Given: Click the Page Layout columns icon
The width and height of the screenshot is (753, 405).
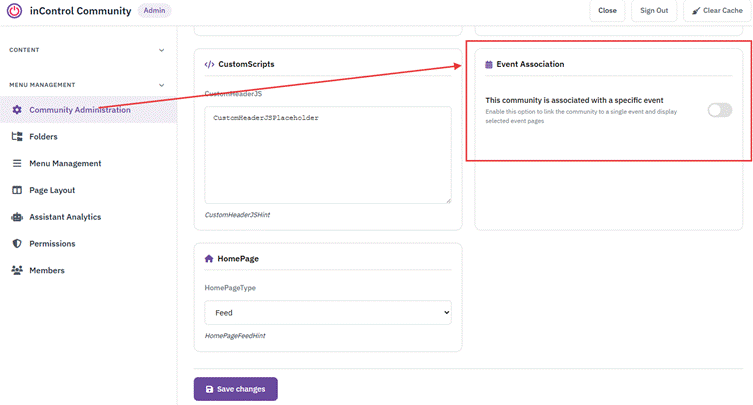Looking at the screenshot, I should click(17, 190).
